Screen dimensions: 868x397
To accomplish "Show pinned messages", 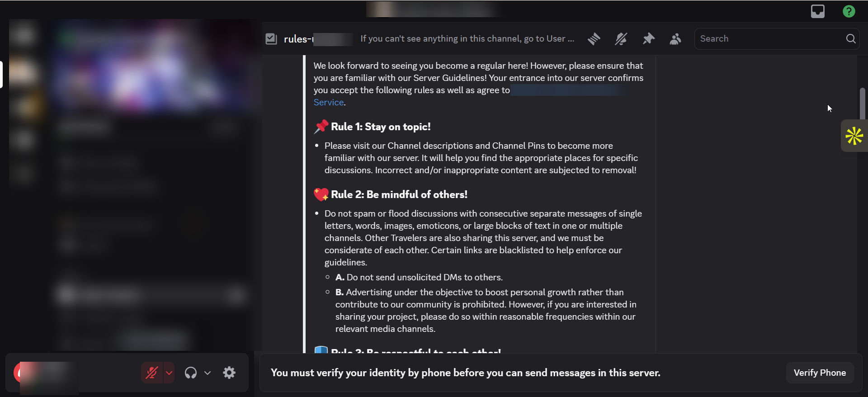I will coord(649,39).
